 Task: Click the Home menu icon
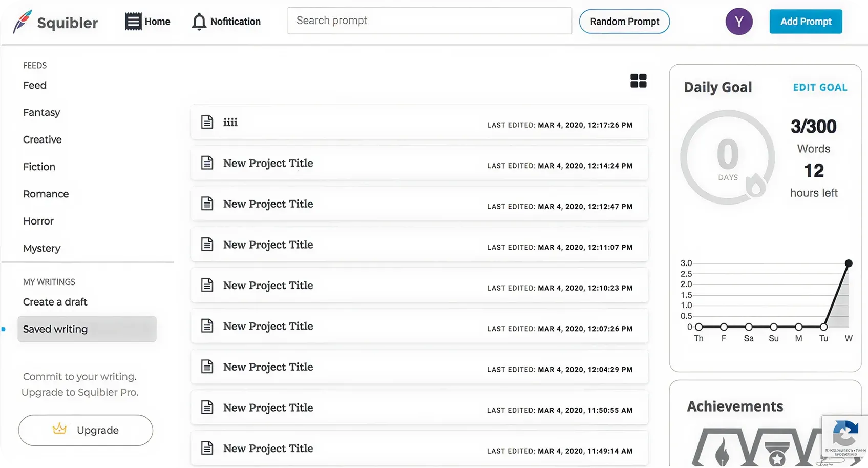point(133,22)
